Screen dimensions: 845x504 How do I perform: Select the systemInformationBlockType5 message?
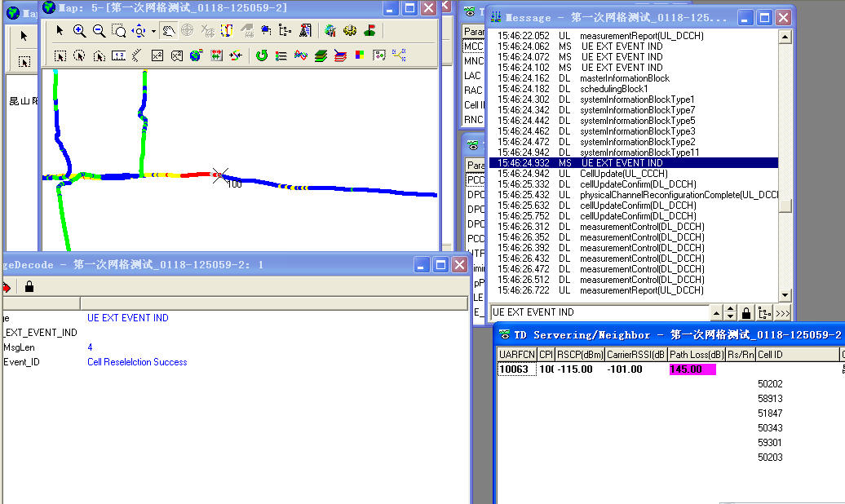[633, 121]
